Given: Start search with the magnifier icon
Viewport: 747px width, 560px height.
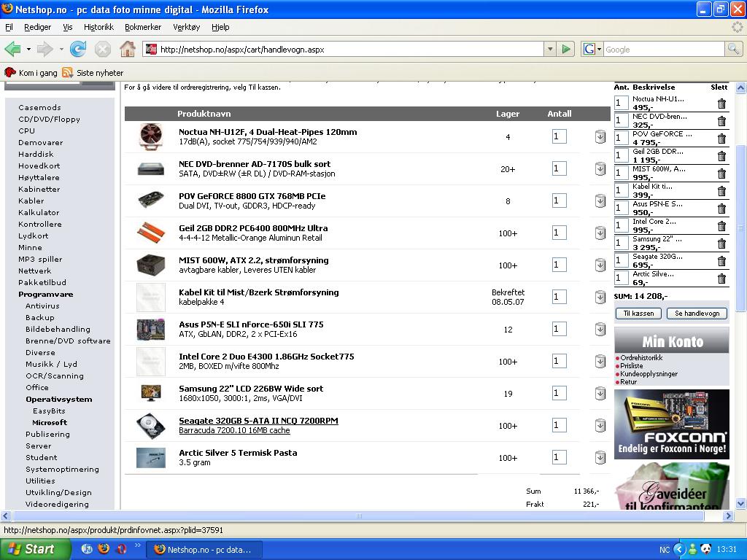Looking at the screenshot, I should pyautogui.click(x=733, y=49).
